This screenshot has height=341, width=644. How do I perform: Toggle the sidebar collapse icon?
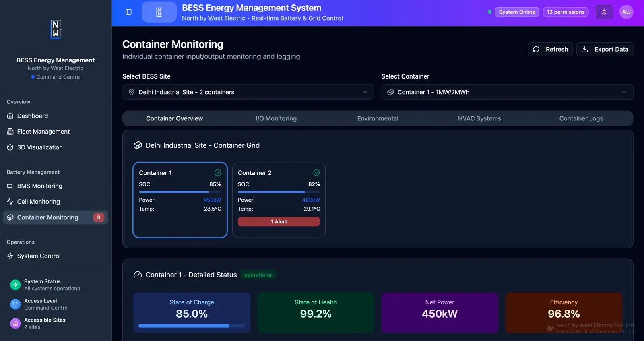[128, 12]
